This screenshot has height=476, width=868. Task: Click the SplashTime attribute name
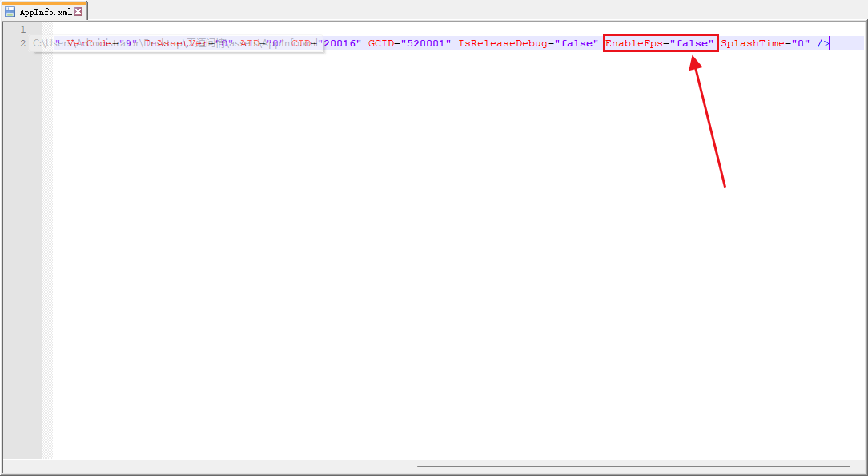coord(752,43)
